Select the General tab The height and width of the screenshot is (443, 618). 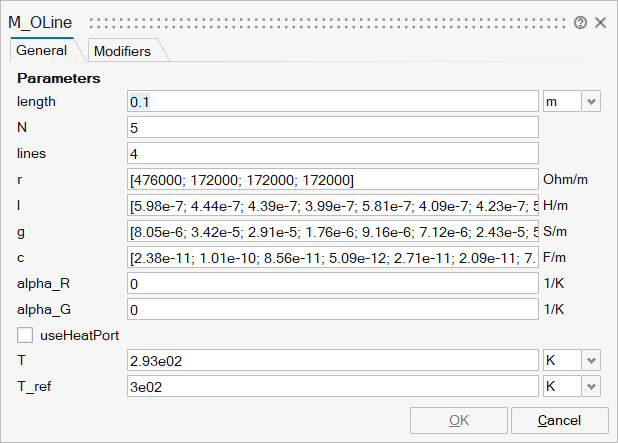point(42,50)
